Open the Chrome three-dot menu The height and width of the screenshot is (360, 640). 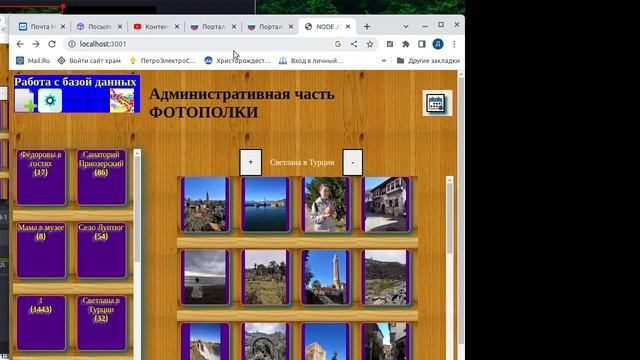pyautogui.click(x=454, y=44)
